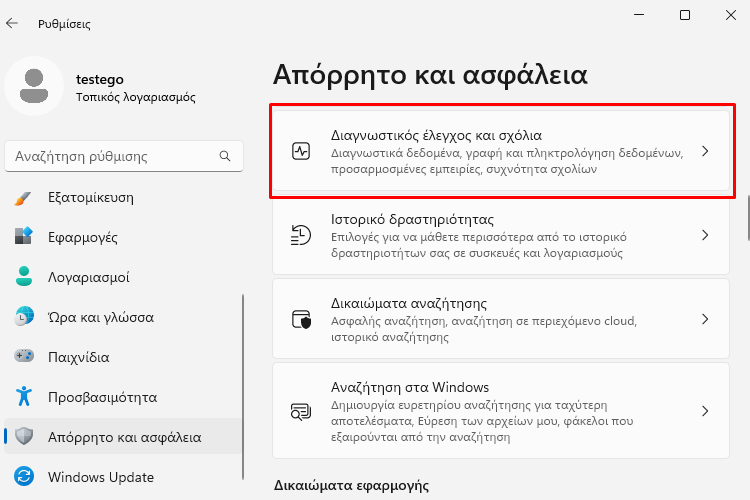Click the sidebar navigation scrollbar

tap(243, 387)
